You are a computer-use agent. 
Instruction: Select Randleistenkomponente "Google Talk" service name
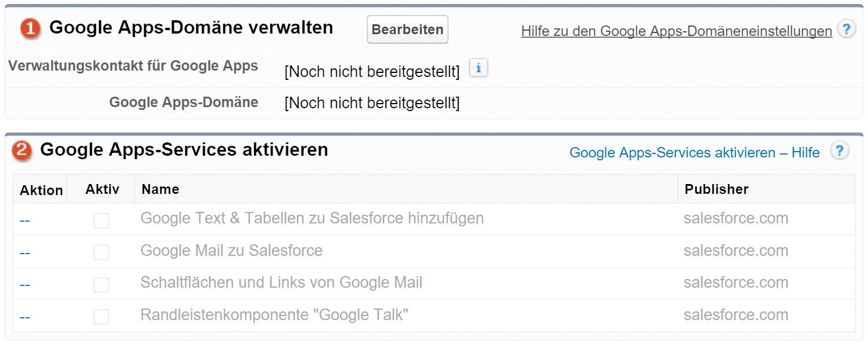[x=274, y=315]
